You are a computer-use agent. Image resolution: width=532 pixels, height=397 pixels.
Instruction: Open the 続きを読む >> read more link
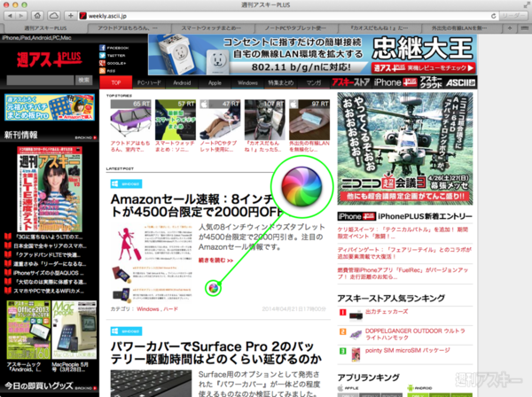tap(215, 261)
